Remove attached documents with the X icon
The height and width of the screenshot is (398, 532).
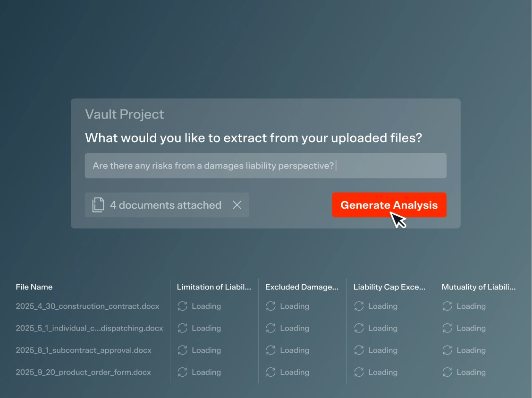pos(237,205)
